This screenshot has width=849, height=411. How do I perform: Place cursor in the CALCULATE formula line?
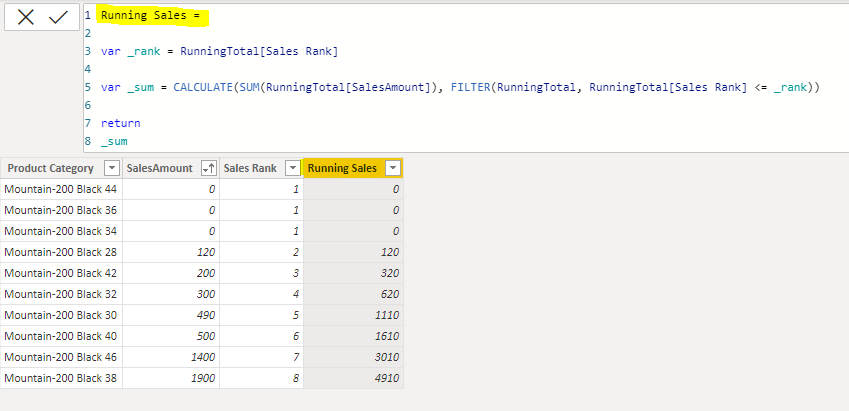(460, 87)
